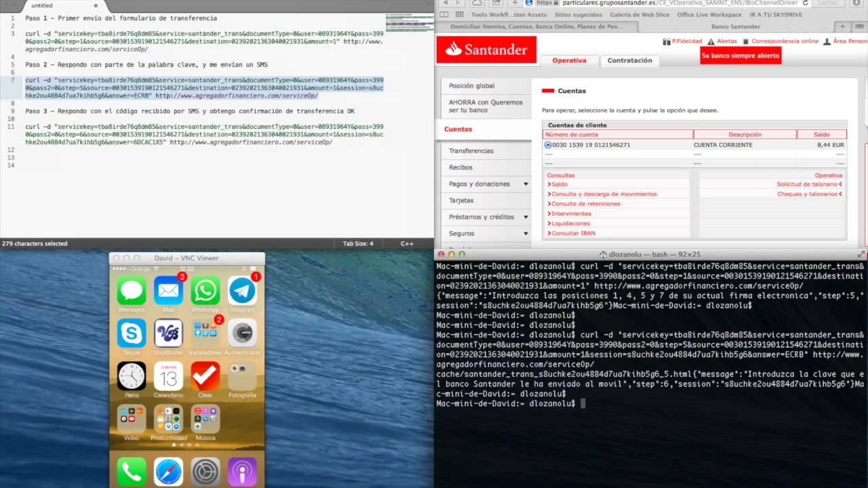Viewport: 868px width, 488px height.
Task: Click the Saldo consultation link
Action: click(x=559, y=184)
